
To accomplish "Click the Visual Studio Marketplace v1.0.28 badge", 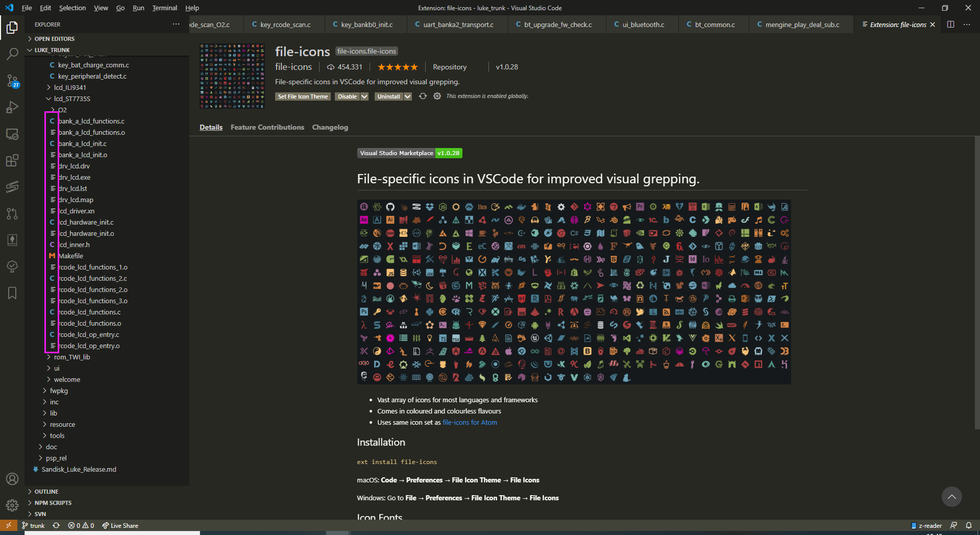I will 410,153.
